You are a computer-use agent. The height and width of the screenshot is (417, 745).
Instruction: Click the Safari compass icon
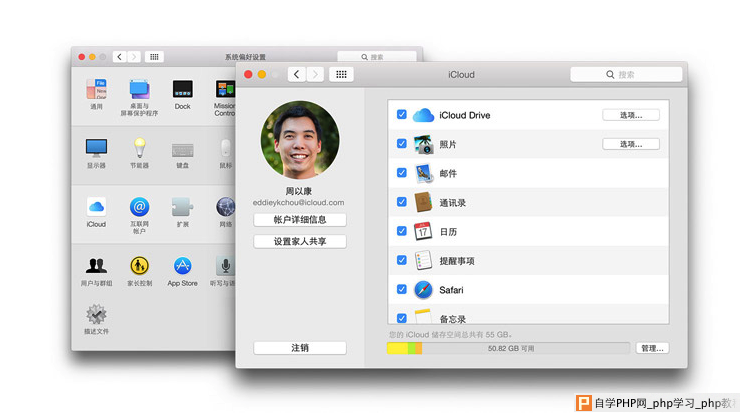(x=423, y=290)
